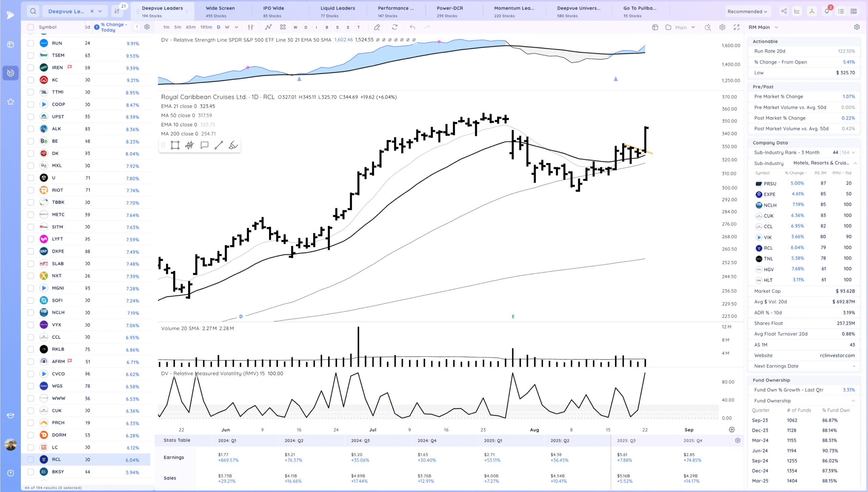Screen dimensions: 868x492
Task: Select the rectangle drawing tool
Action: point(175,145)
